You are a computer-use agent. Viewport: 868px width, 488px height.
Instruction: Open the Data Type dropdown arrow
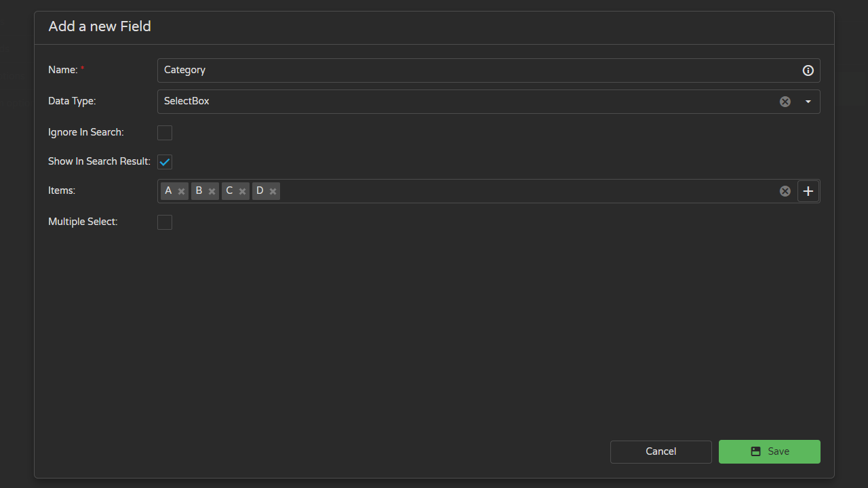(x=808, y=102)
